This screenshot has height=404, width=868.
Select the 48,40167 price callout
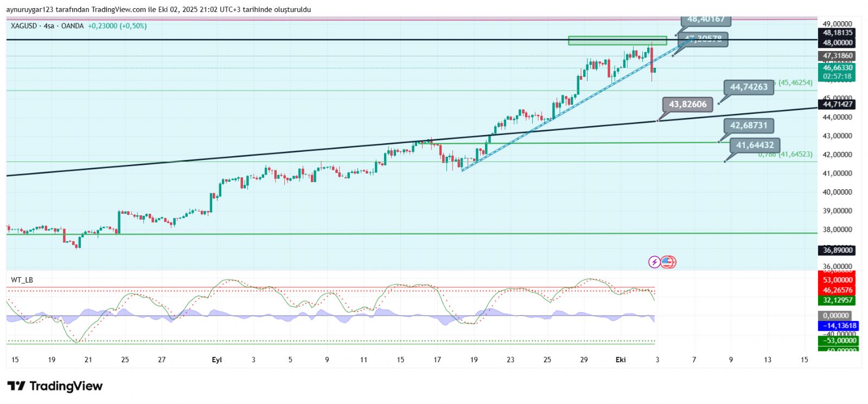pyautogui.click(x=706, y=20)
